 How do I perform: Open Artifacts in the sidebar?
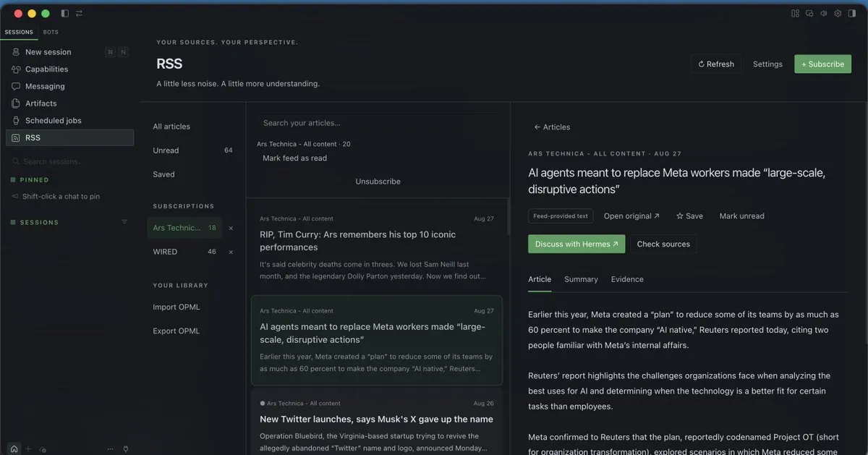[70, 103]
